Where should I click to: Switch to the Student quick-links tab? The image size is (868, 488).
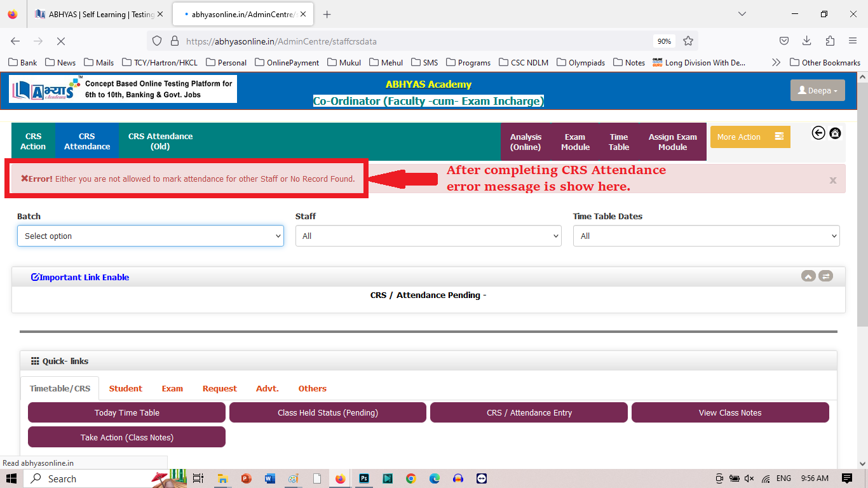125,388
